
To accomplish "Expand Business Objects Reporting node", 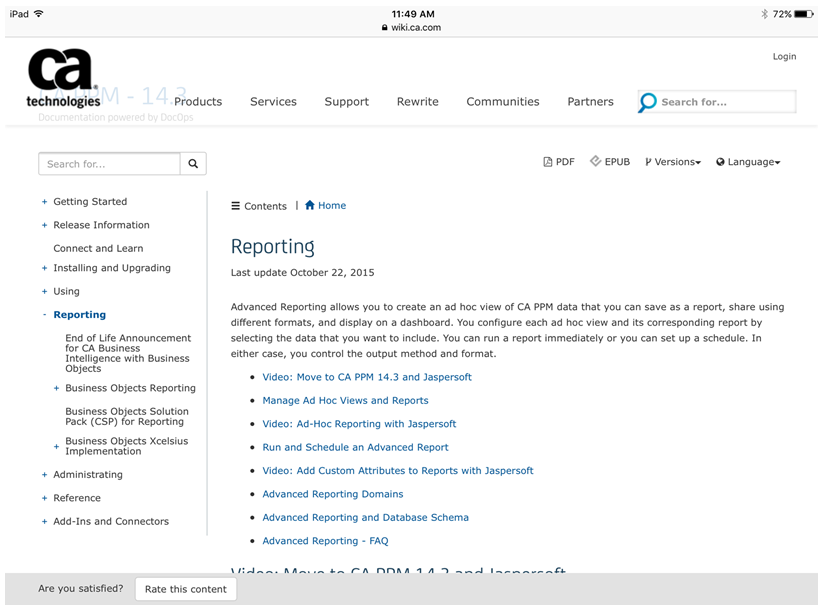I will click(56, 388).
